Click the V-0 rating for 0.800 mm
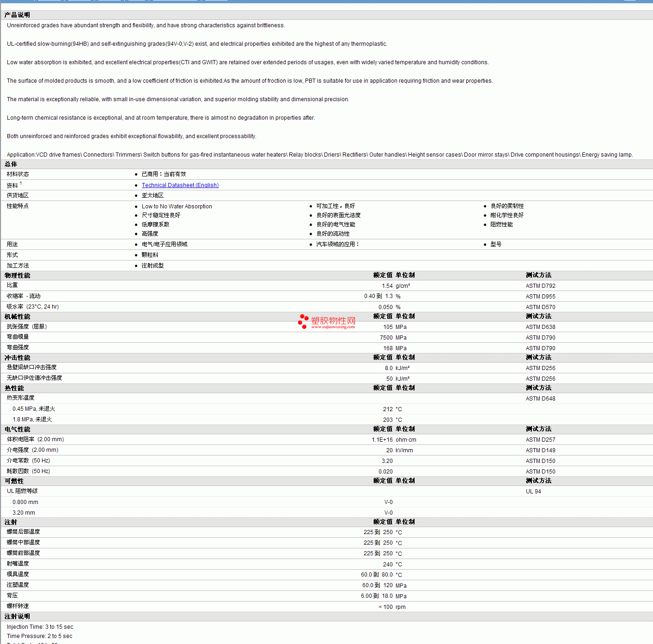The image size is (653, 644). tap(389, 502)
